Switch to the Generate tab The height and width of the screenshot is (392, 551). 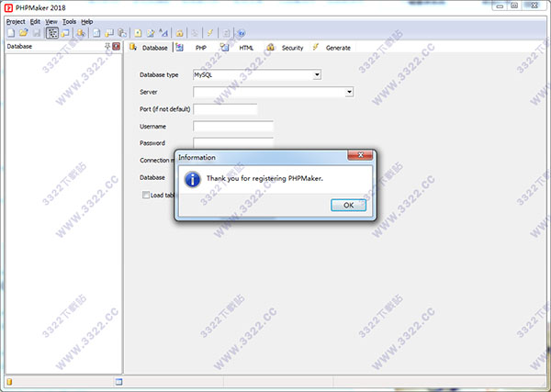click(332, 48)
